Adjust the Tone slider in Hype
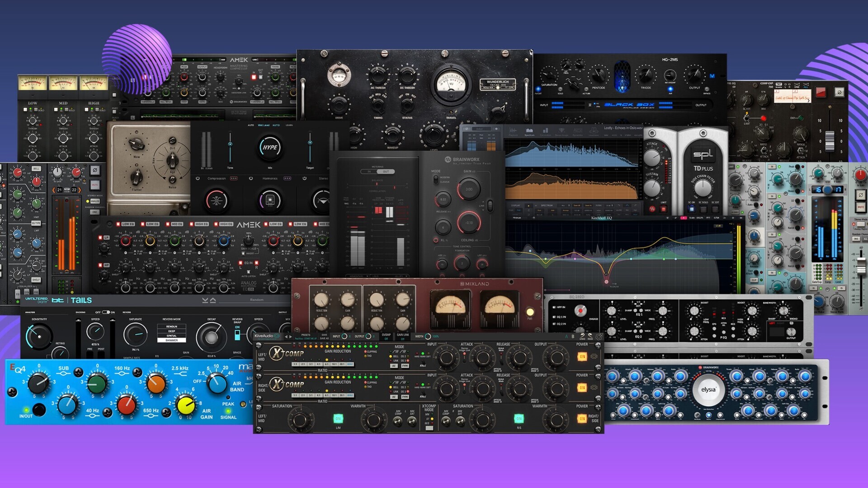Image resolution: width=868 pixels, height=488 pixels. pos(230,144)
